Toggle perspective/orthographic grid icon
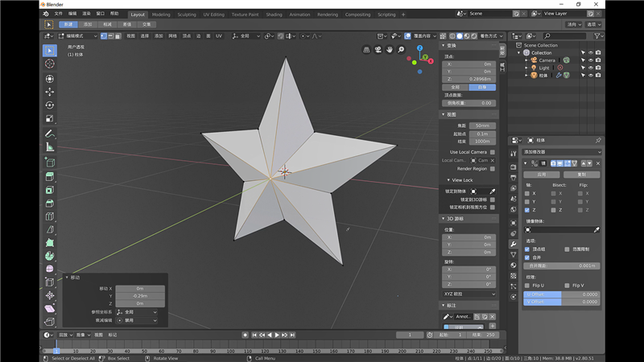 [366, 50]
